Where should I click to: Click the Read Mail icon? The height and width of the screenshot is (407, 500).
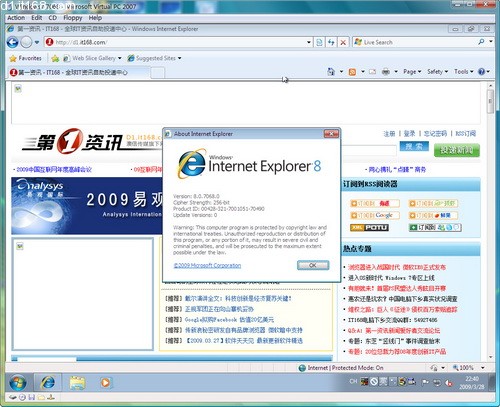point(373,72)
